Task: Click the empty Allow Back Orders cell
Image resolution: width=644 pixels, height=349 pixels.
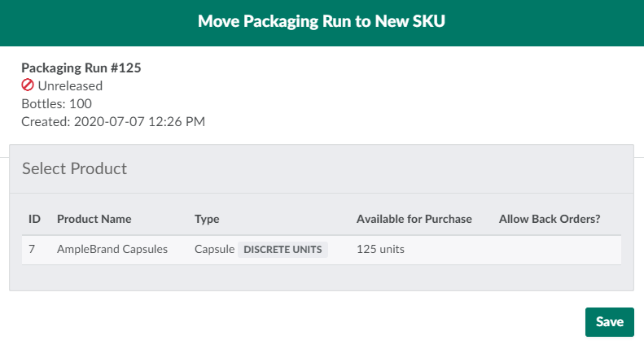Action: (x=559, y=250)
